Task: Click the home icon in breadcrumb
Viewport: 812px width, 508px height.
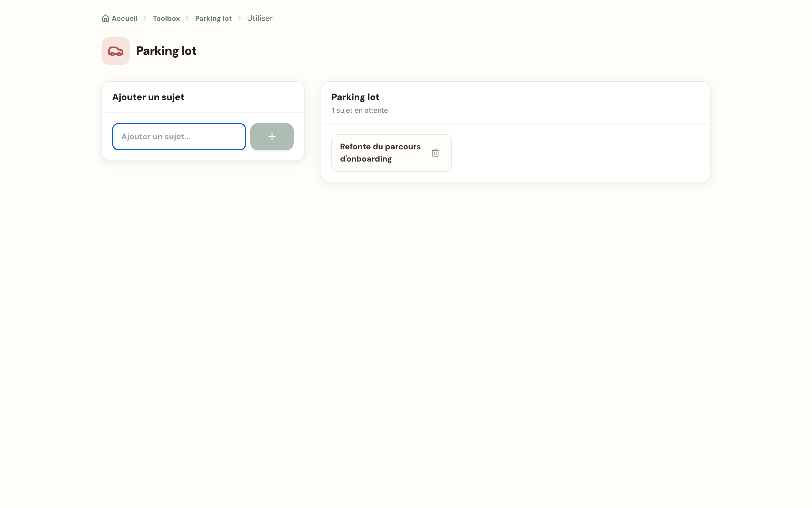Action: point(105,18)
